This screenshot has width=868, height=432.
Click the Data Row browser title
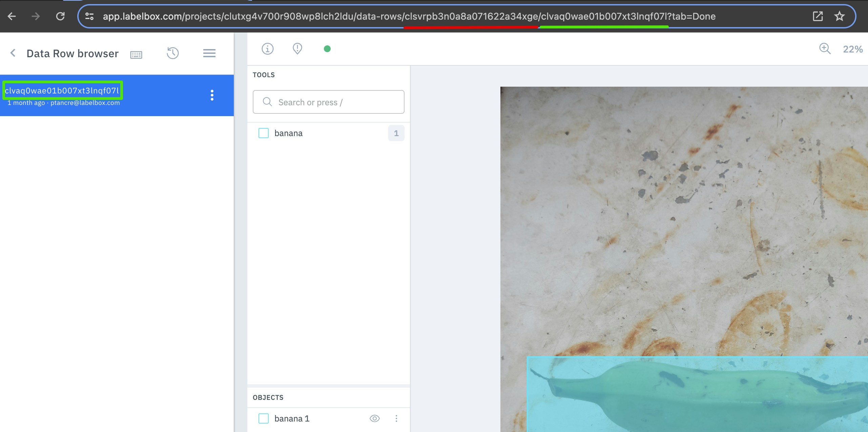[73, 53]
